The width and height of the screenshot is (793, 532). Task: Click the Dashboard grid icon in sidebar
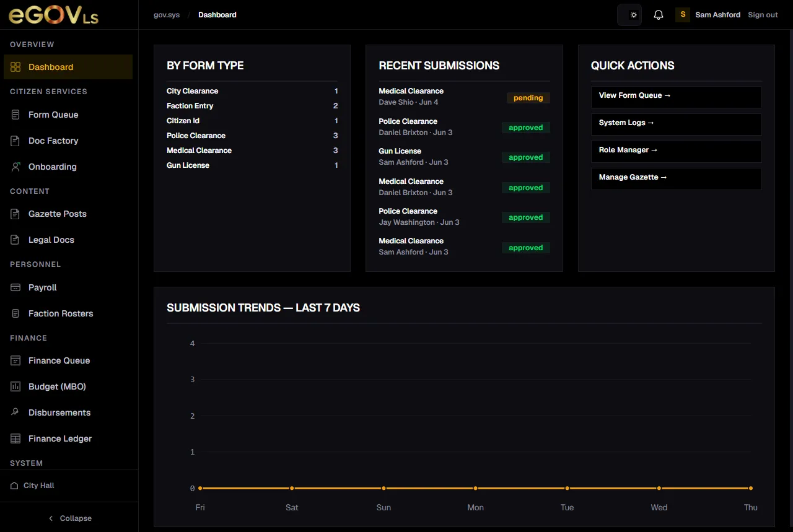15,67
